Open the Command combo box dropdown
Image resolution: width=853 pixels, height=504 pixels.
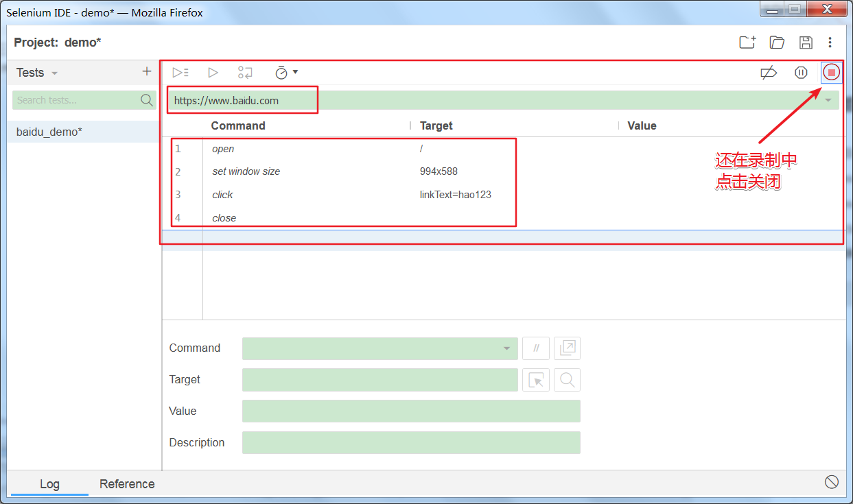506,348
